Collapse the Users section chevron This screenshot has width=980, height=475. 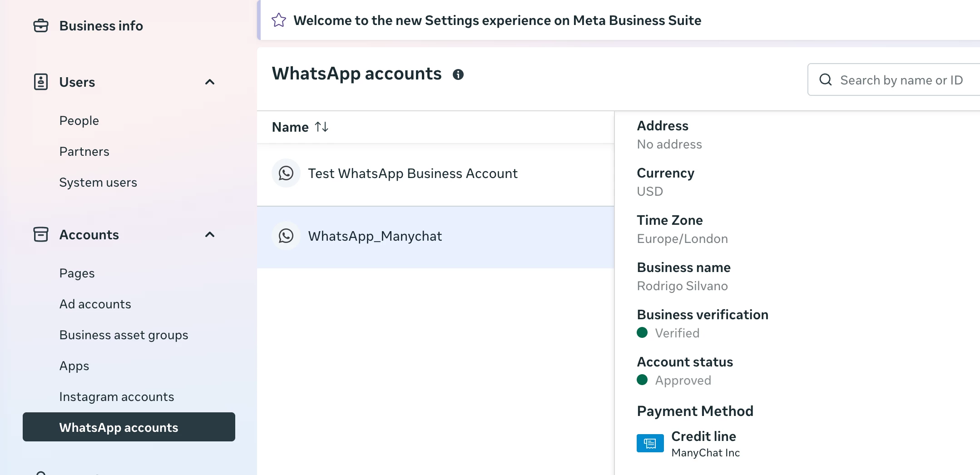210,82
